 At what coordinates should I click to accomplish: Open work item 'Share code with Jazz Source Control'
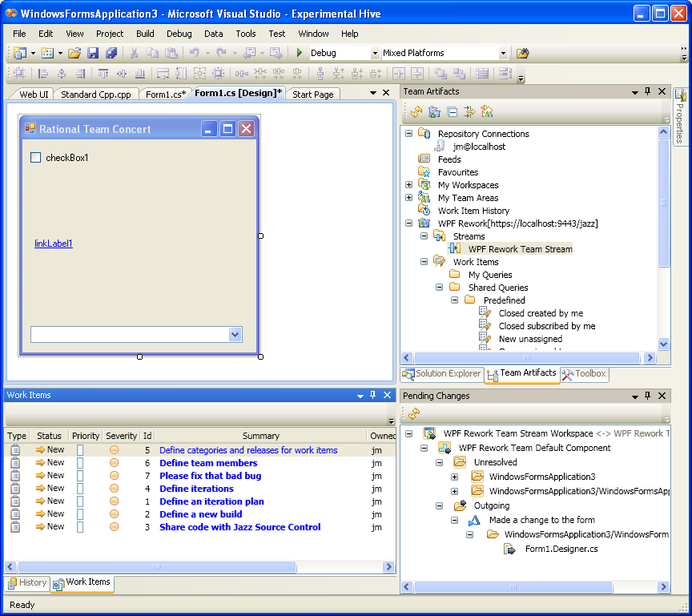(x=240, y=527)
